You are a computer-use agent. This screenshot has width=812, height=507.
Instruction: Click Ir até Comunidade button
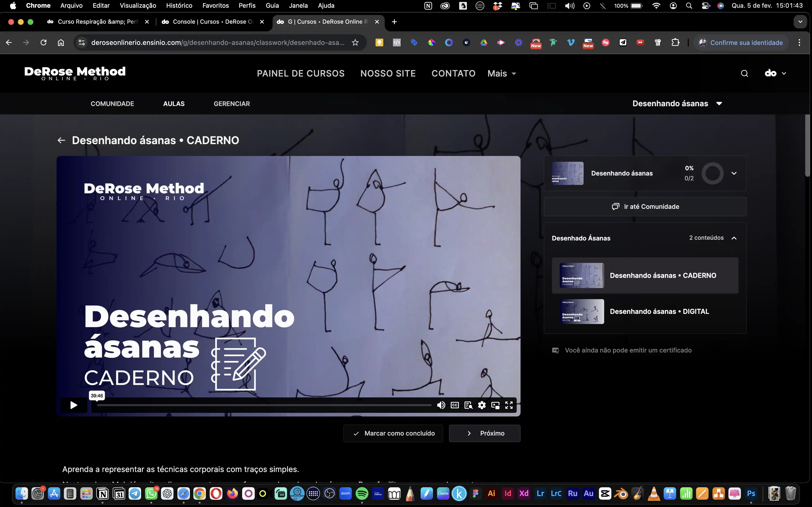[645, 207]
